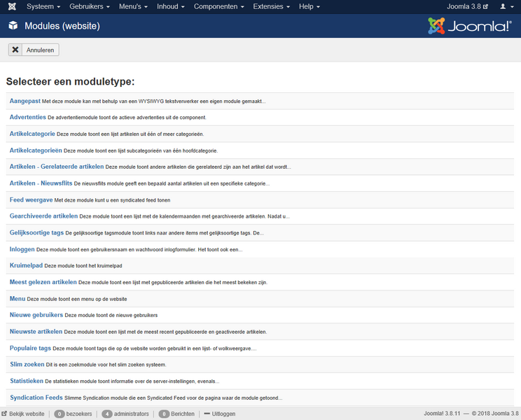Open the Gebruikers dropdown menu

point(90,6)
